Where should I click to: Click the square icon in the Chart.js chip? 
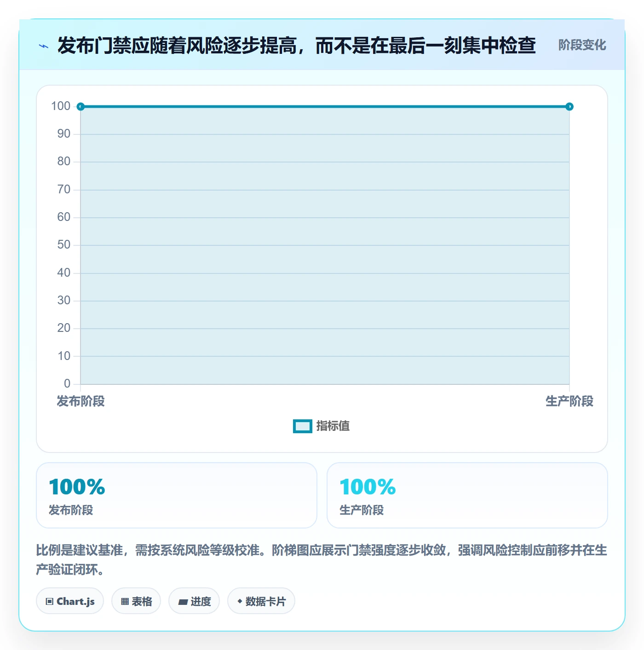[50, 602]
